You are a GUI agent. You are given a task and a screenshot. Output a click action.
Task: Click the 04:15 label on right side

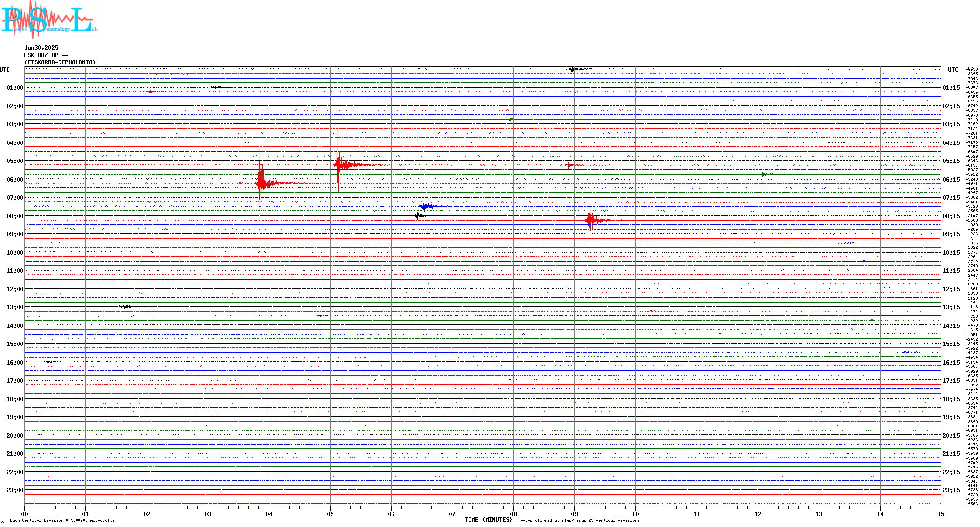click(x=951, y=143)
